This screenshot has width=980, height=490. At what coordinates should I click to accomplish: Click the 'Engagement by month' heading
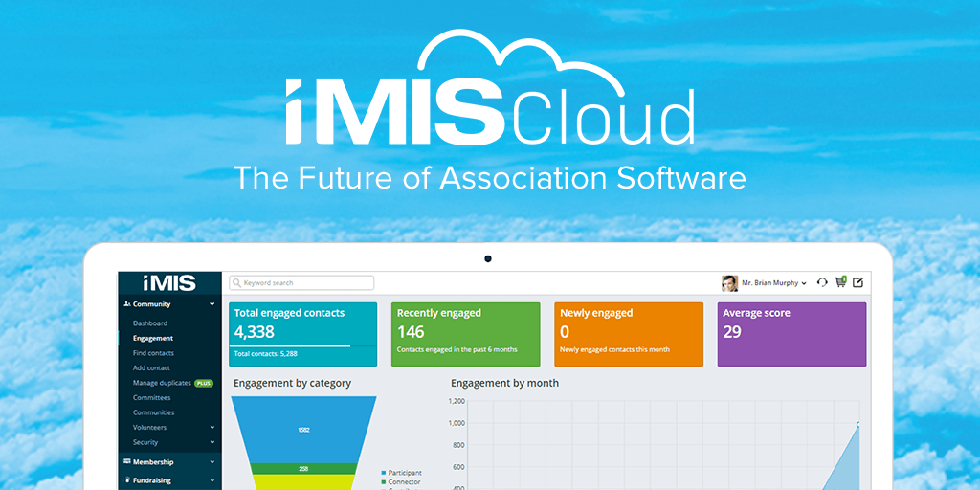point(504,383)
